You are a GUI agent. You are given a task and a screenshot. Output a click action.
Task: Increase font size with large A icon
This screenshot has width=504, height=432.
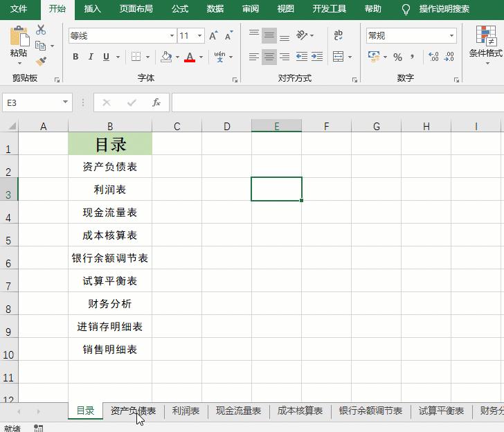pyautogui.click(x=213, y=36)
